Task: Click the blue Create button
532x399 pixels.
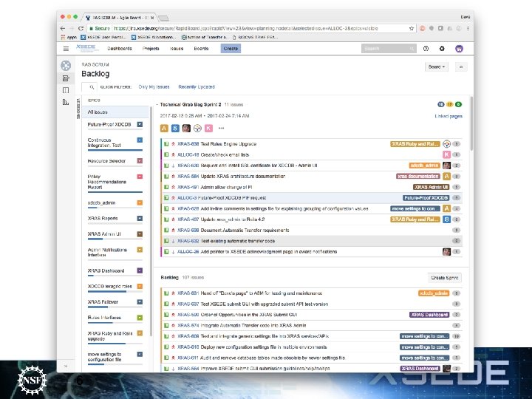Action: coord(231,49)
